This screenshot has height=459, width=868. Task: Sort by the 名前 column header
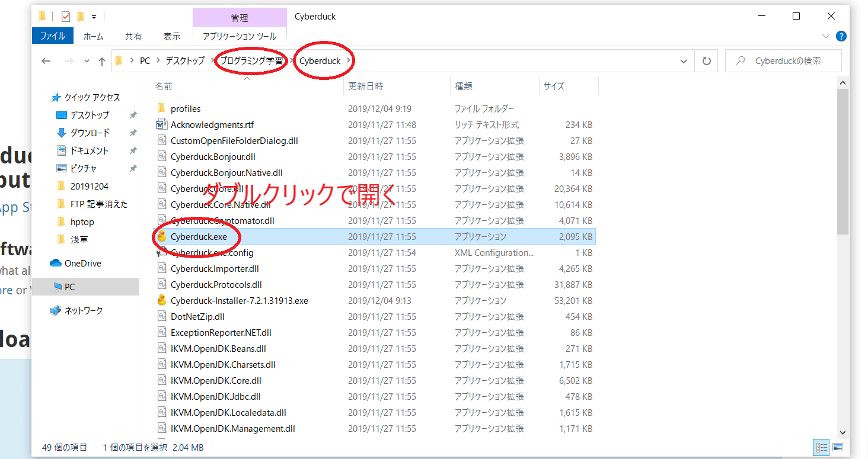click(x=164, y=86)
